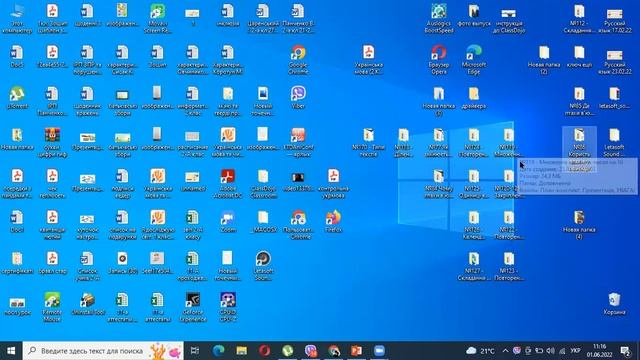Select the Adobe Acrobat DC shortcut

[228, 184]
